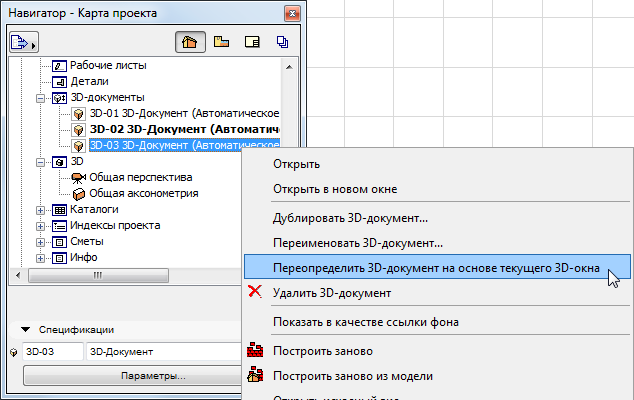
Task: Collapse the Спецификации section triangle
Action: click(25, 330)
